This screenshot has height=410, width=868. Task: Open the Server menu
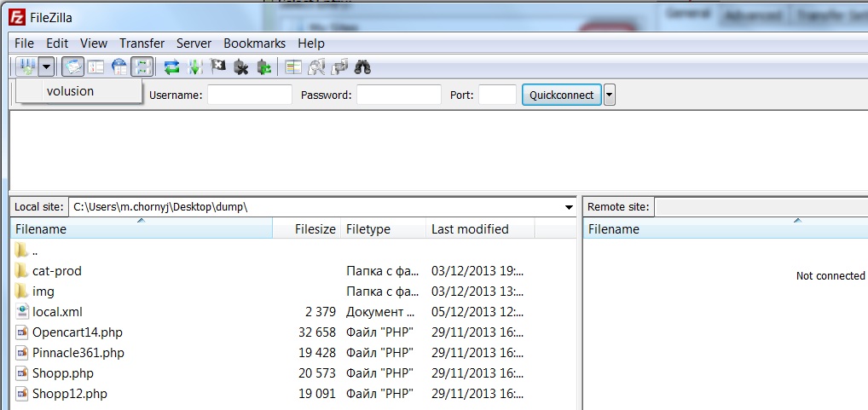194,43
